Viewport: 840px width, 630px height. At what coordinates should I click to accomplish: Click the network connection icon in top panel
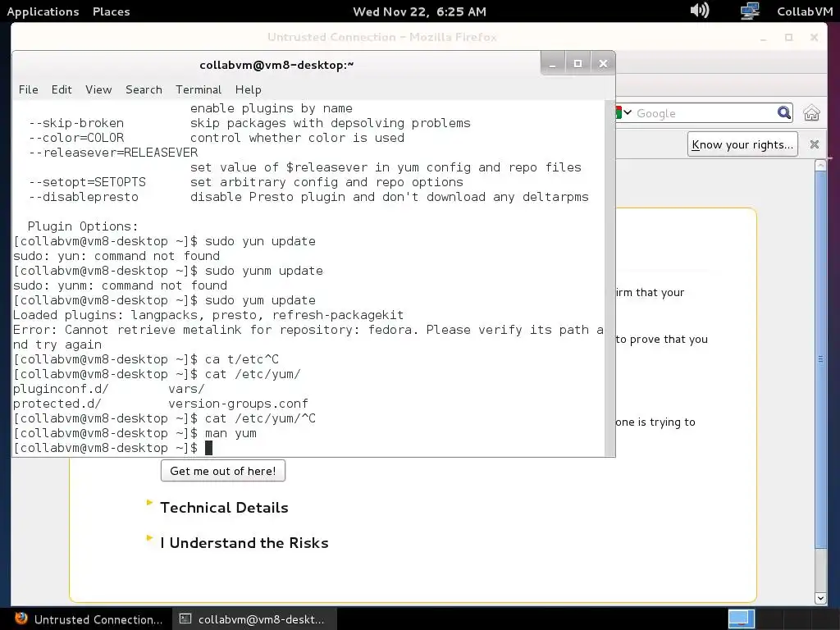click(750, 11)
